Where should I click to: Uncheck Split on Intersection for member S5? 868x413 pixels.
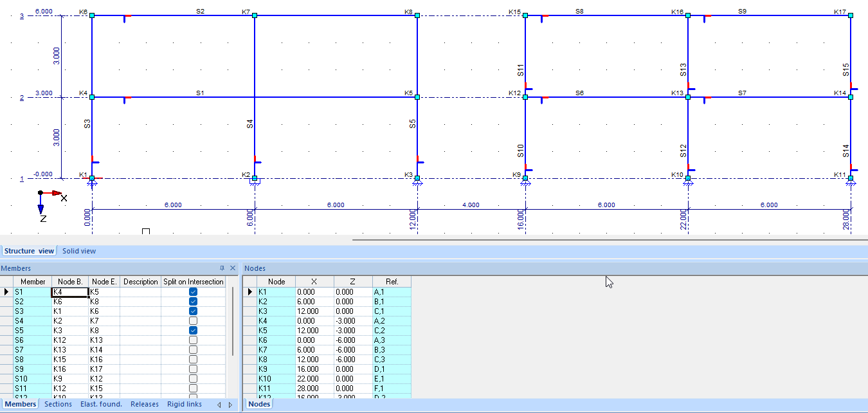193,331
